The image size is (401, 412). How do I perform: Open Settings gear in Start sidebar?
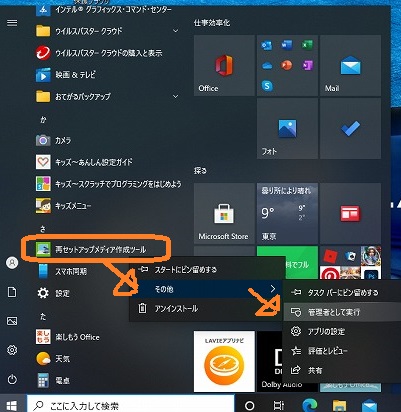(x=12, y=350)
